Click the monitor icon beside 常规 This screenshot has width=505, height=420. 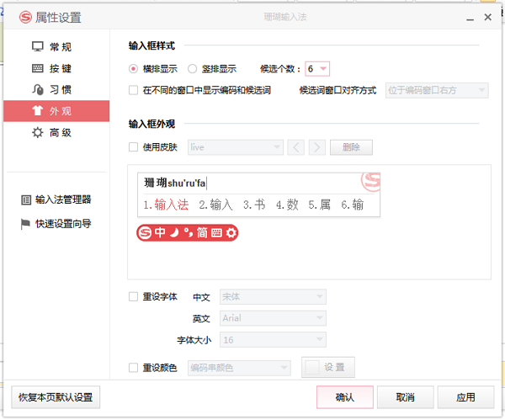click(38, 46)
